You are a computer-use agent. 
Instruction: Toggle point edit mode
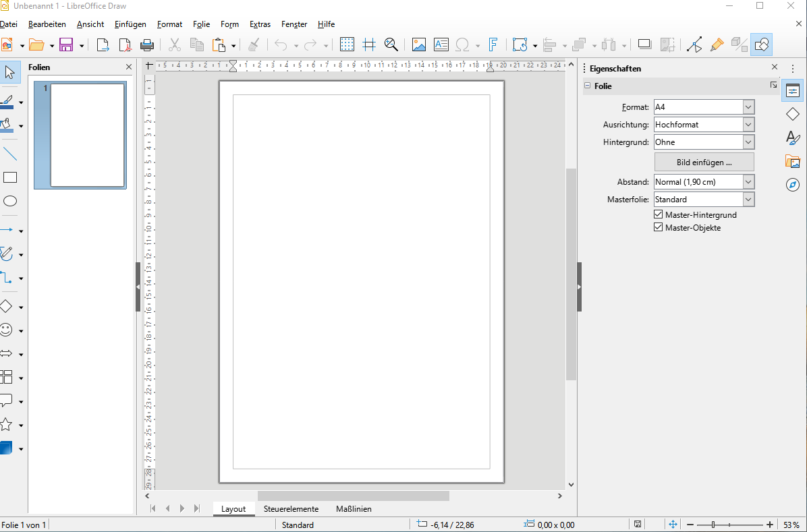point(694,45)
